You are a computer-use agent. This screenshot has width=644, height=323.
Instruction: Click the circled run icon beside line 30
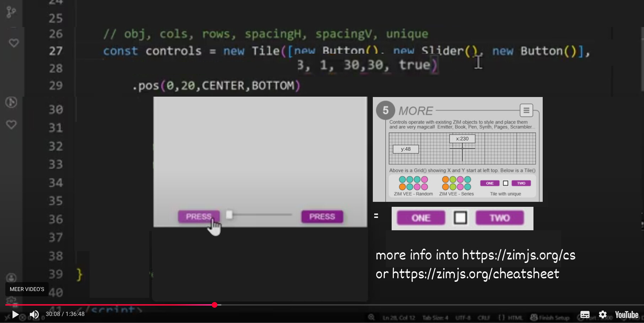pos(11,102)
